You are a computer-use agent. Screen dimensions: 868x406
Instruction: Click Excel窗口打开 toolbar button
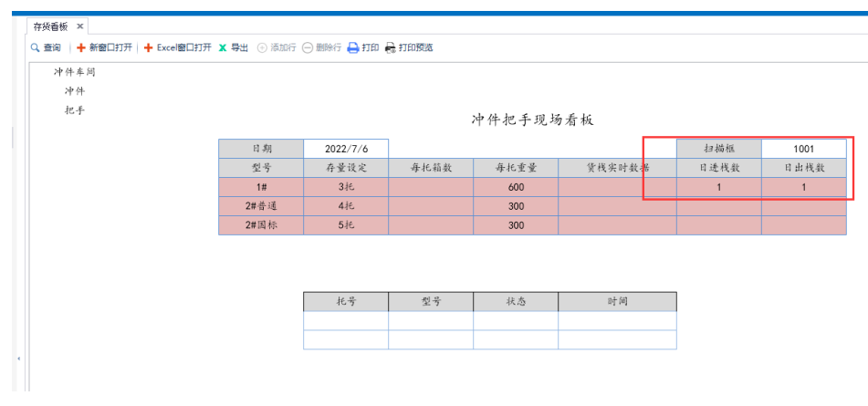(x=149, y=47)
